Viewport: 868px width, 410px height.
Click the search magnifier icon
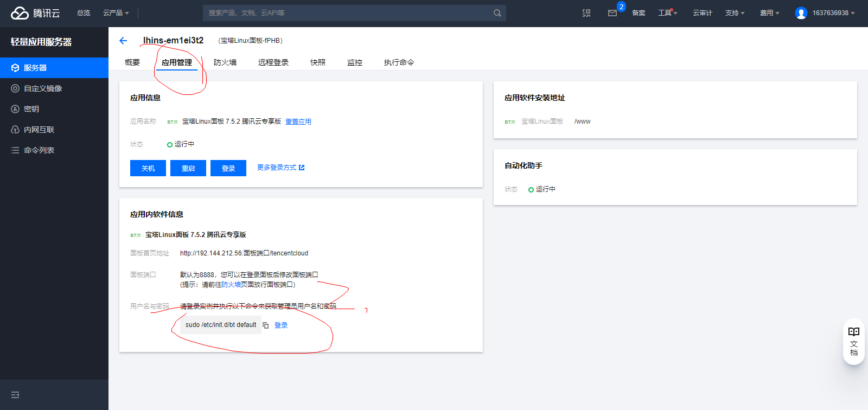coord(497,13)
